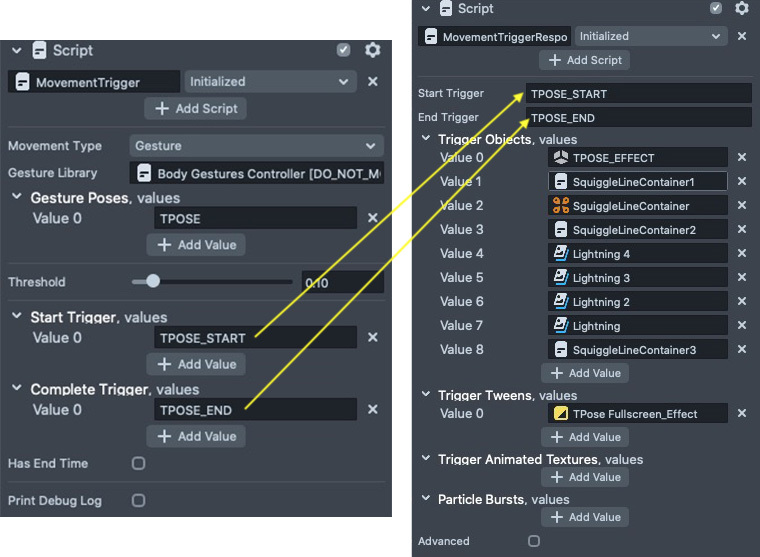Image resolution: width=760 pixels, height=557 pixels.
Task: Delete TPOSE_END complete trigger value
Action: (x=372, y=410)
